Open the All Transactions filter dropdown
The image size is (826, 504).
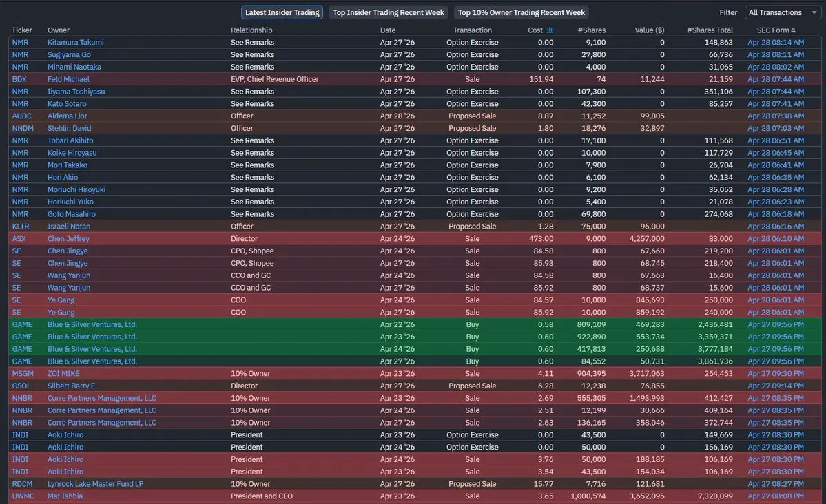click(782, 12)
